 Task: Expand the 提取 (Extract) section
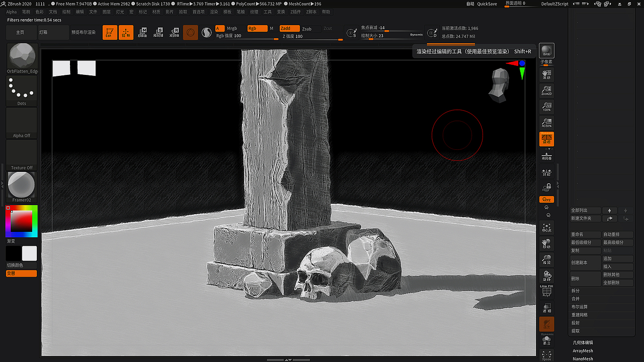coord(602,331)
